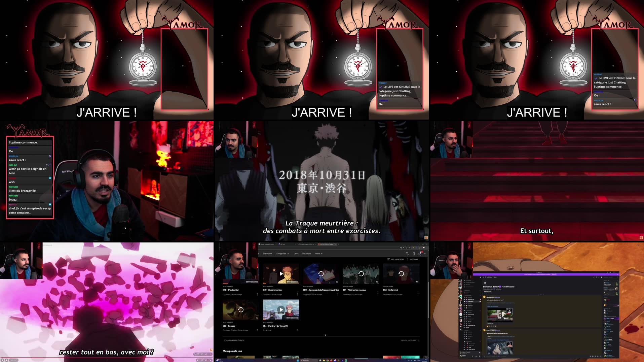This screenshot has width=644, height=362.
Task: Open the three-dot menu on episode E50
Action: click(x=338, y=294)
